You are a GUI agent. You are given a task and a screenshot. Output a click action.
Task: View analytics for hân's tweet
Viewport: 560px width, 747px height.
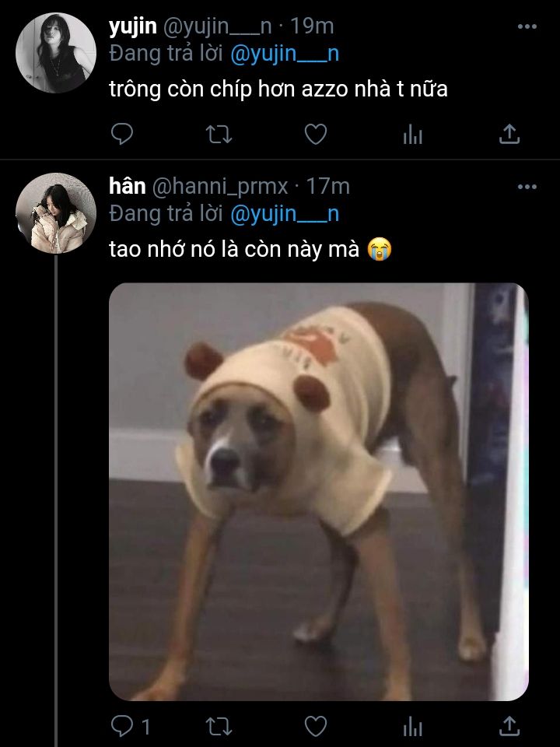[412, 728]
